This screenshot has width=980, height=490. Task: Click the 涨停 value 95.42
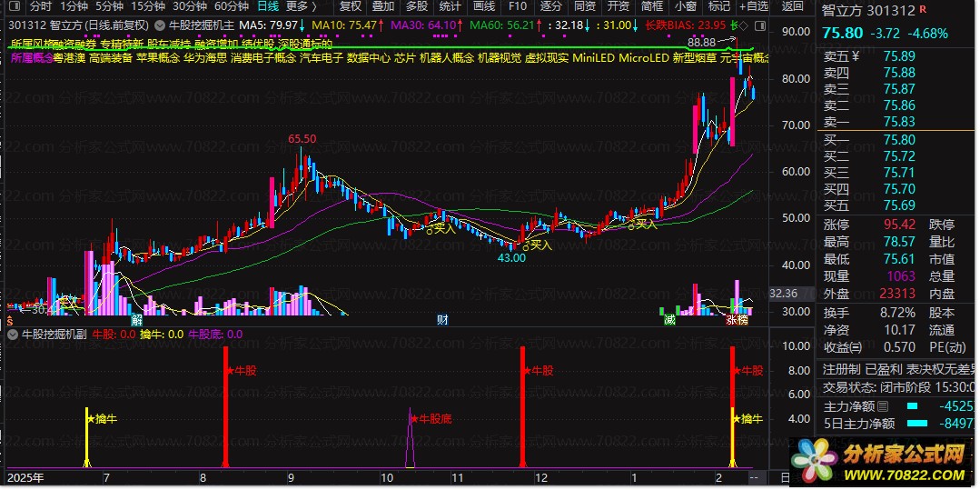[x=899, y=225]
